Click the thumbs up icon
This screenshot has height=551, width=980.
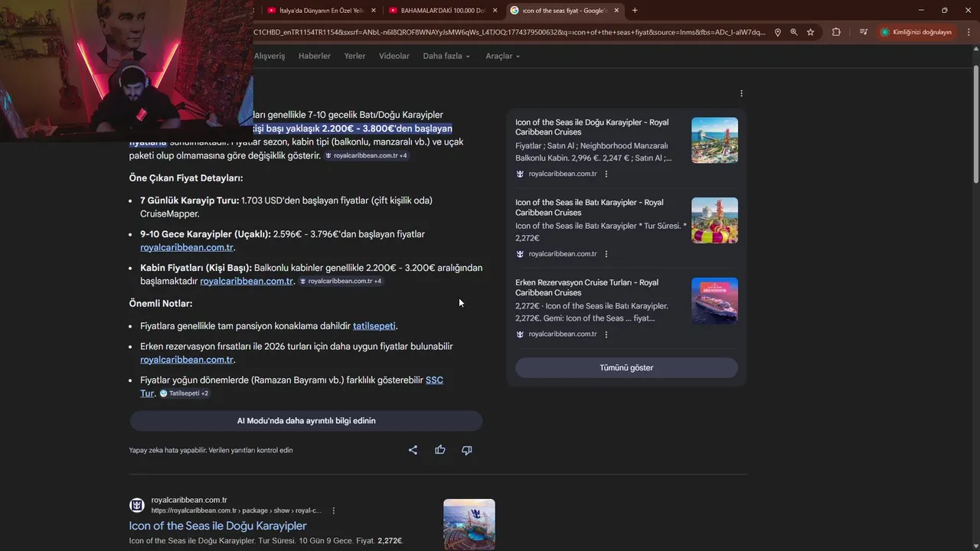tap(440, 450)
